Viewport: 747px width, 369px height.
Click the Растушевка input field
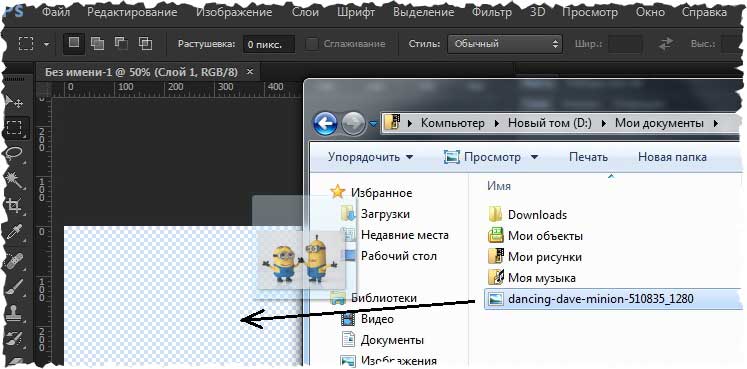(x=269, y=44)
